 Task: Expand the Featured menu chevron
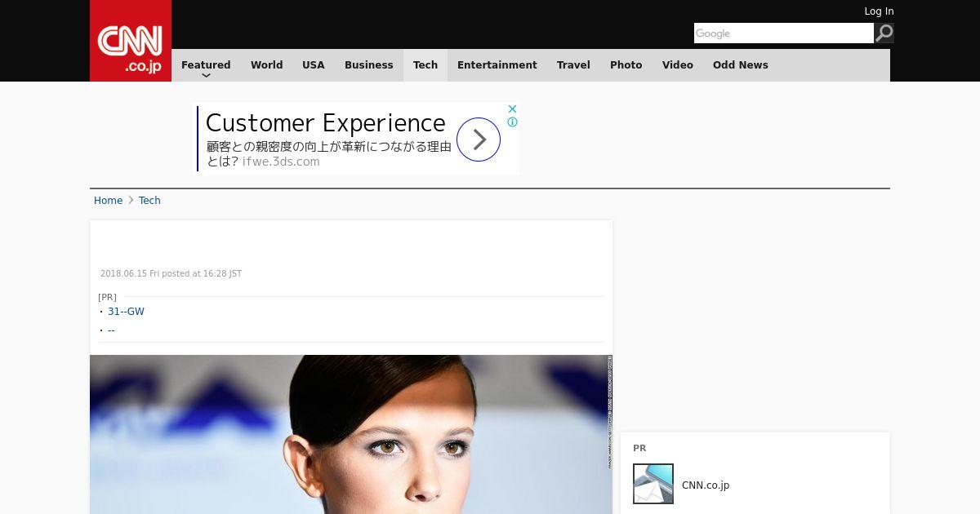tap(206, 75)
